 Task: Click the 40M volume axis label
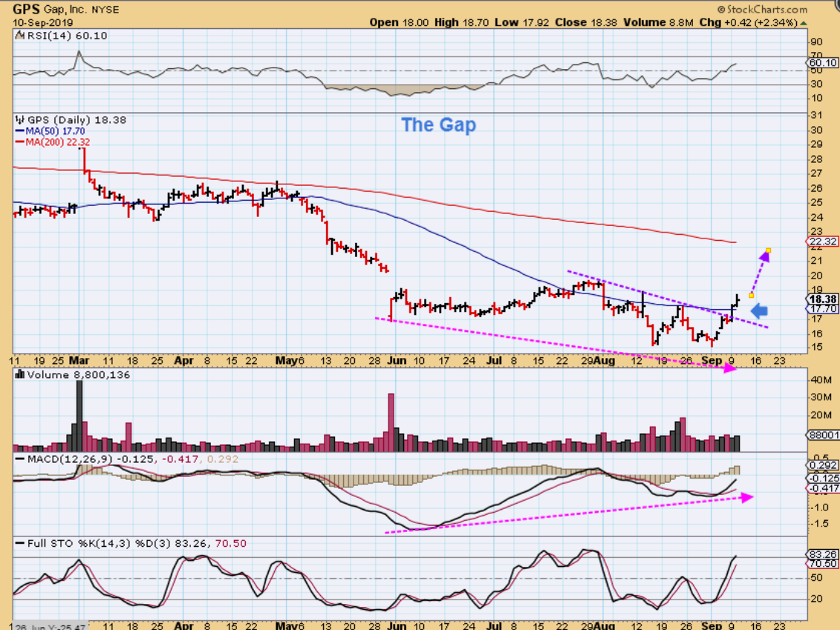(820, 380)
